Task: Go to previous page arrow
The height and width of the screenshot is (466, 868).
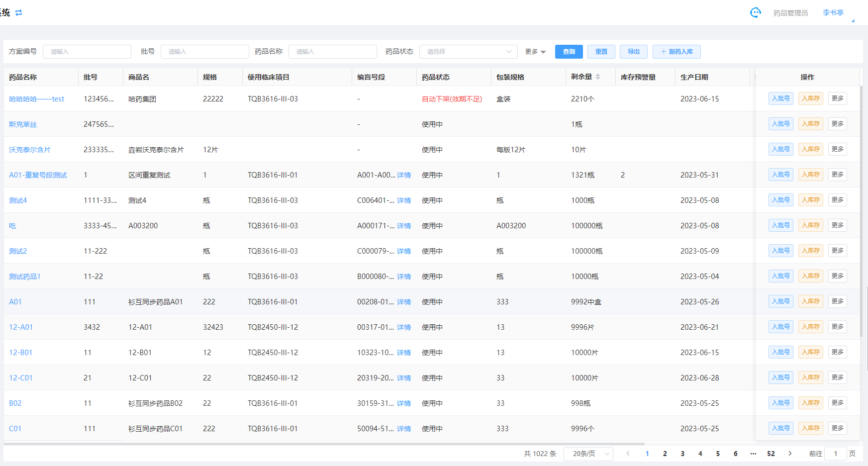Action: [628, 453]
